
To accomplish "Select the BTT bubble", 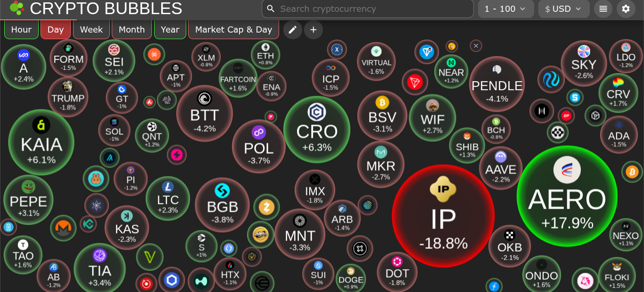I will (205, 113).
